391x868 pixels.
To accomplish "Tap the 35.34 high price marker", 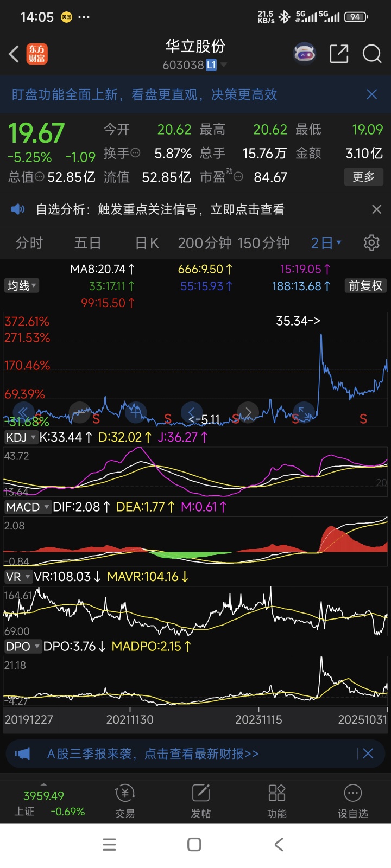I will [298, 321].
